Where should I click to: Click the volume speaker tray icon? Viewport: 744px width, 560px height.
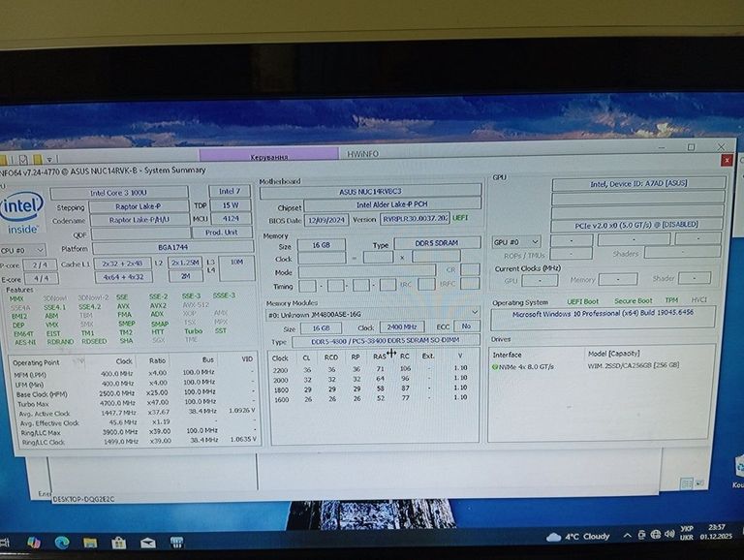tap(669, 535)
